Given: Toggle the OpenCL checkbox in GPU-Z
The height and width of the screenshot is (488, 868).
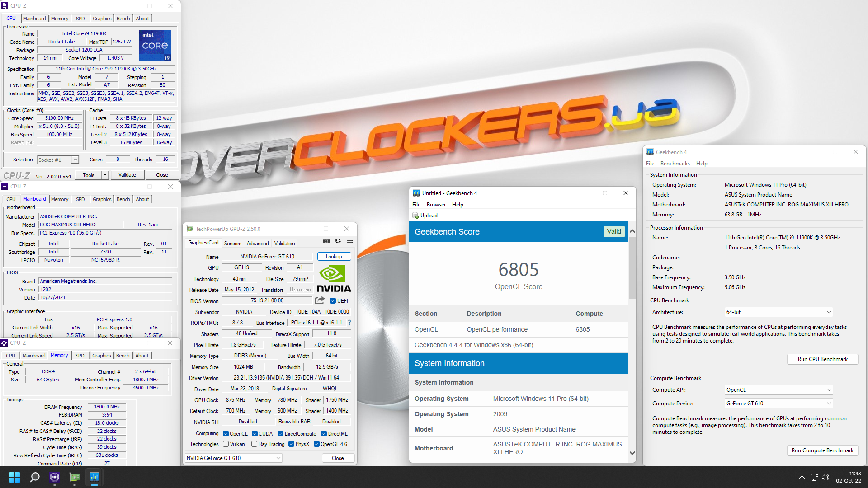Looking at the screenshot, I should tap(226, 434).
